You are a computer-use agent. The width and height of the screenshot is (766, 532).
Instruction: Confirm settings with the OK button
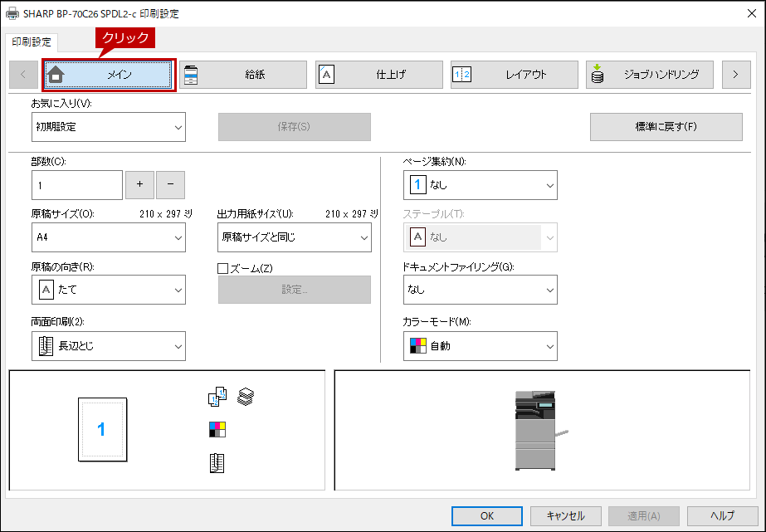click(x=487, y=516)
